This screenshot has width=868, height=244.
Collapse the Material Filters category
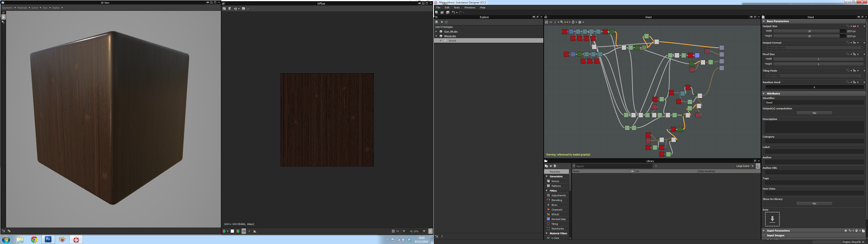point(546,233)
